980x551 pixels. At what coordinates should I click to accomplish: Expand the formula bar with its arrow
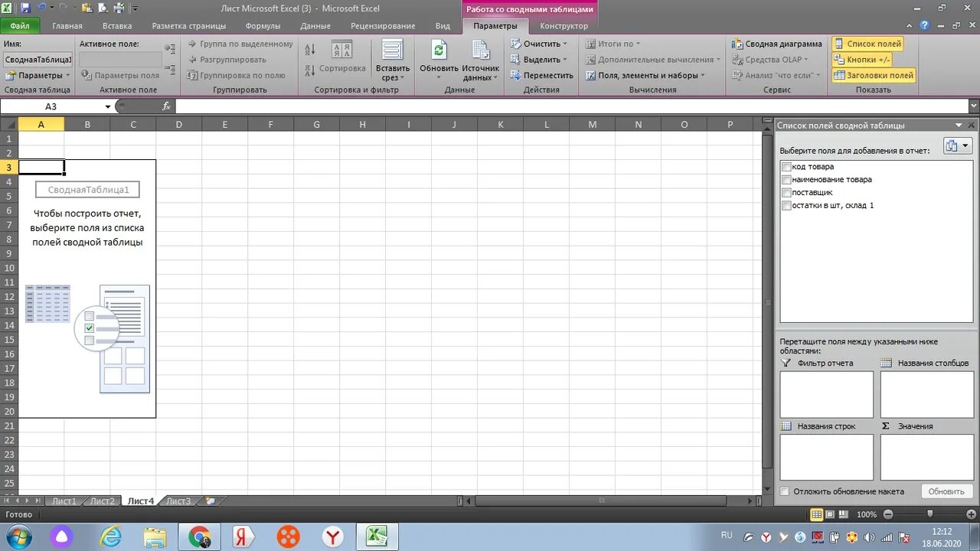tap(973, 106)
